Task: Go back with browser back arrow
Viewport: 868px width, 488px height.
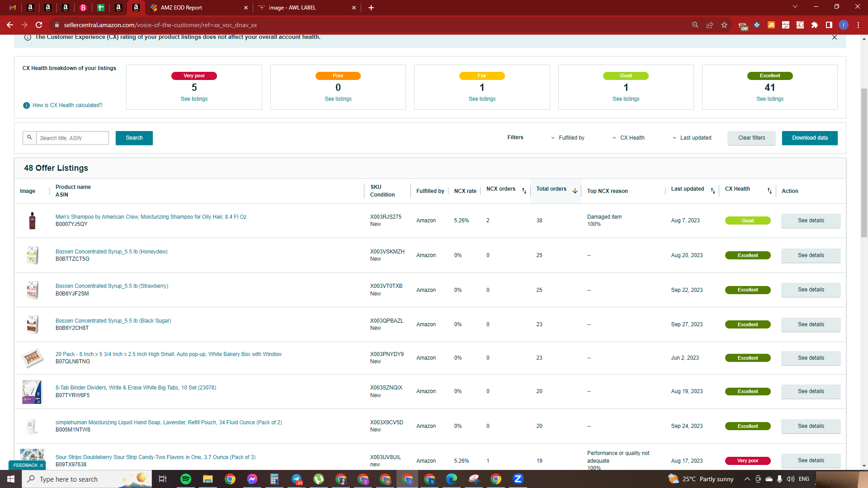Action: 10,25
